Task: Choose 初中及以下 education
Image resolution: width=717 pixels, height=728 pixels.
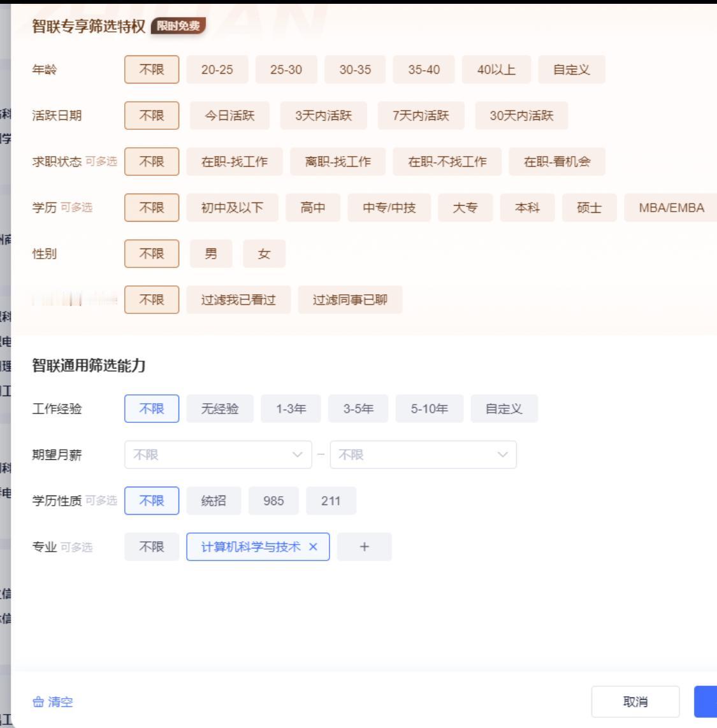Action: click(233, 208)
